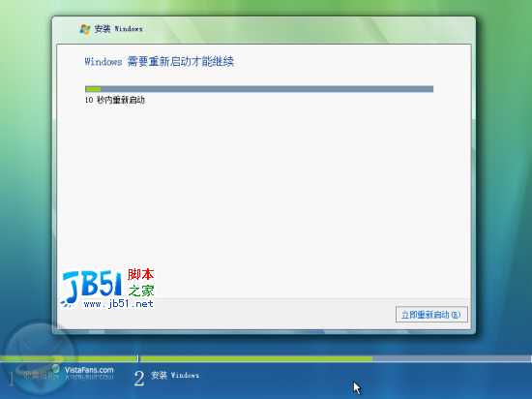Click the 'Windows 需要重新启动才能继续' heading
532x399 pixels.
click(160, 61)
